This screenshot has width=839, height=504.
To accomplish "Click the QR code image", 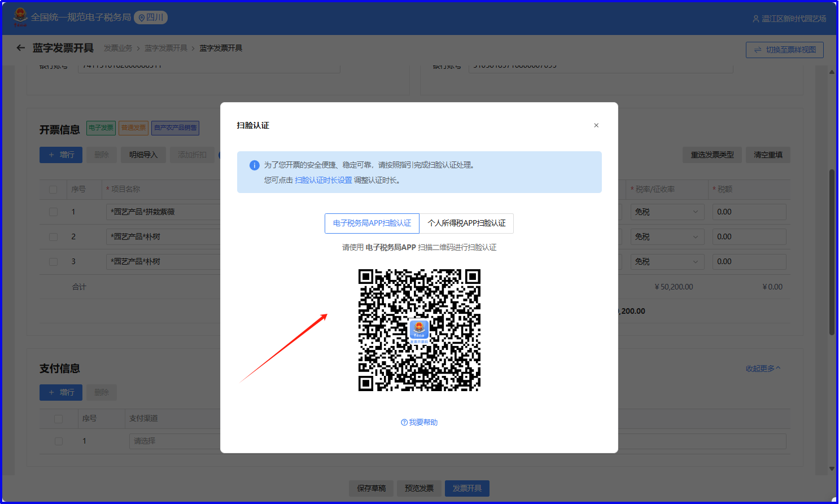I will [419, 330].
